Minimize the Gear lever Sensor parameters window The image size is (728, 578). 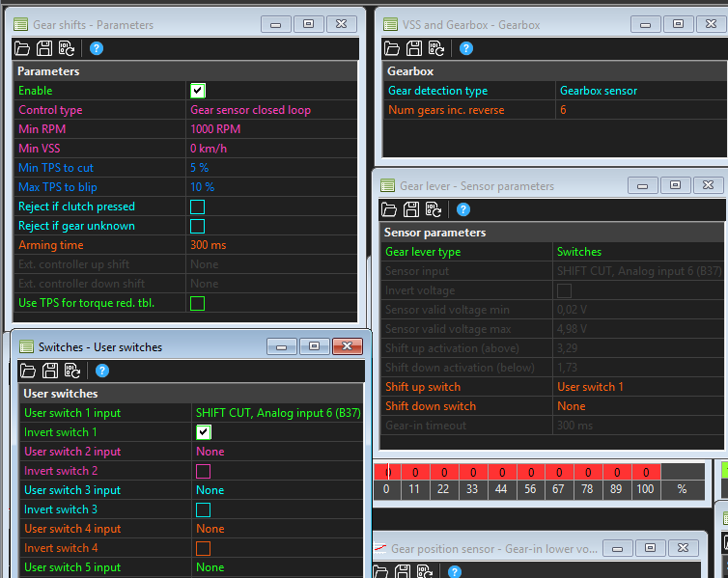[x=643, y=185]
